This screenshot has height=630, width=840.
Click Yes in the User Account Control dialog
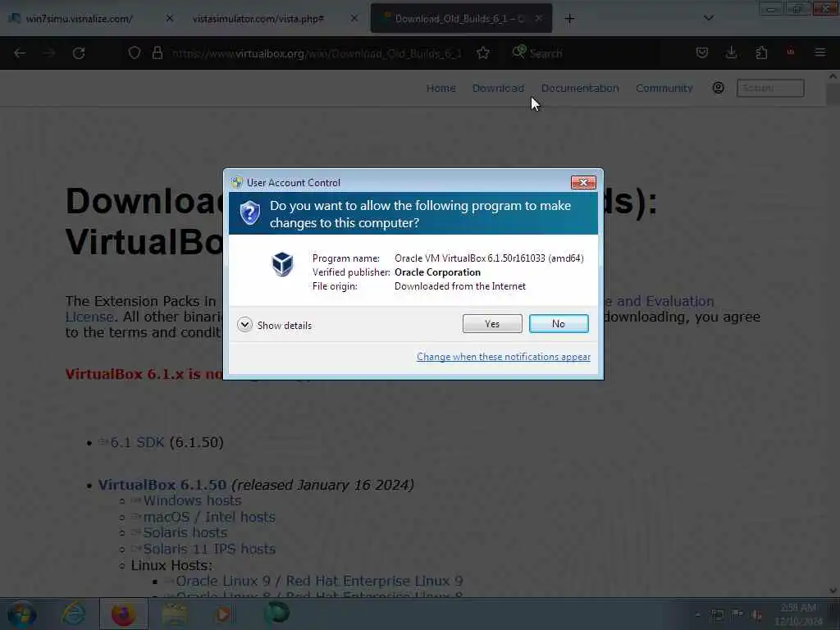492,323
